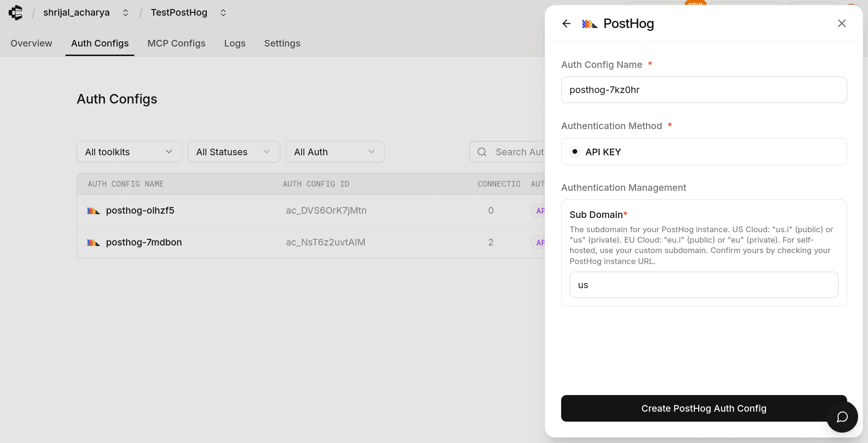Open the All Statuses filter dropdown

click(233, 152)
